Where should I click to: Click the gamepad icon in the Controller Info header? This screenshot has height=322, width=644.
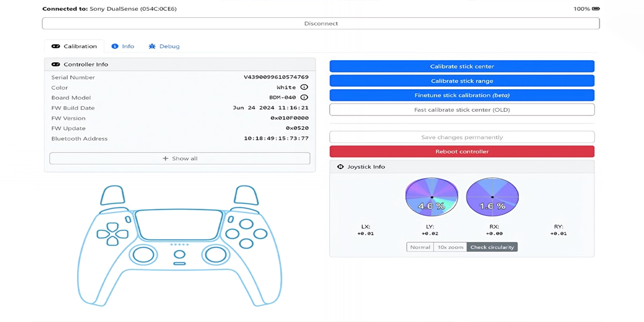tap(56, 64)
